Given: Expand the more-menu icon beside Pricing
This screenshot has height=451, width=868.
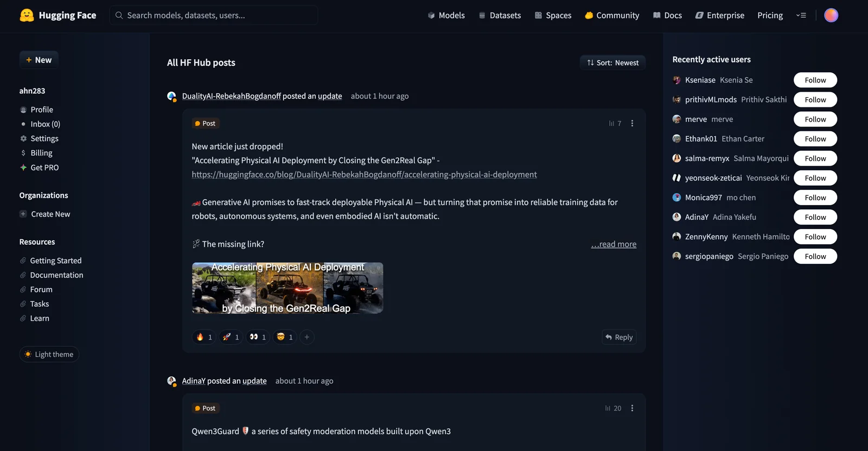Looking at the screenshot, I should click(801, 15).
